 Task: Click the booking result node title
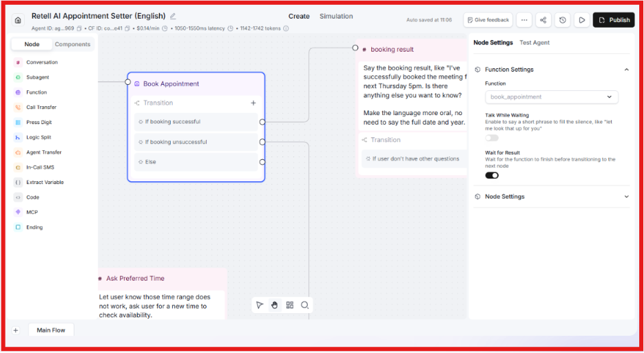(x=392, y=50)
